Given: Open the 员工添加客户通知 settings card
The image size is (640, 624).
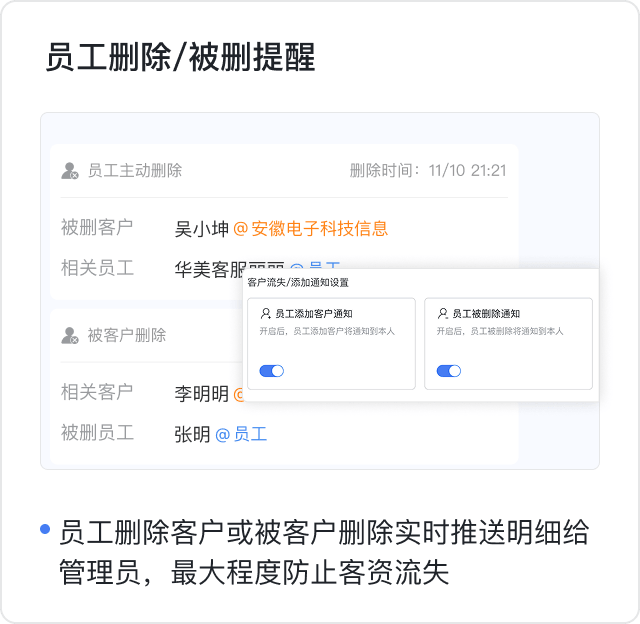Looking at the screenshot, I should tap(331, 343).
